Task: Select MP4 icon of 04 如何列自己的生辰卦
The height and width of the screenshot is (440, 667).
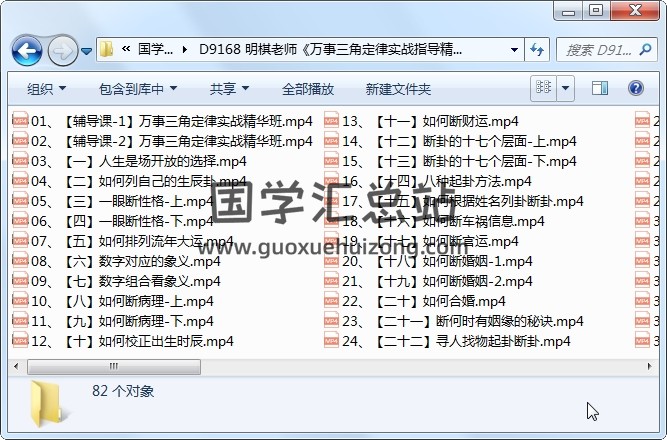Action: (20, 181)
